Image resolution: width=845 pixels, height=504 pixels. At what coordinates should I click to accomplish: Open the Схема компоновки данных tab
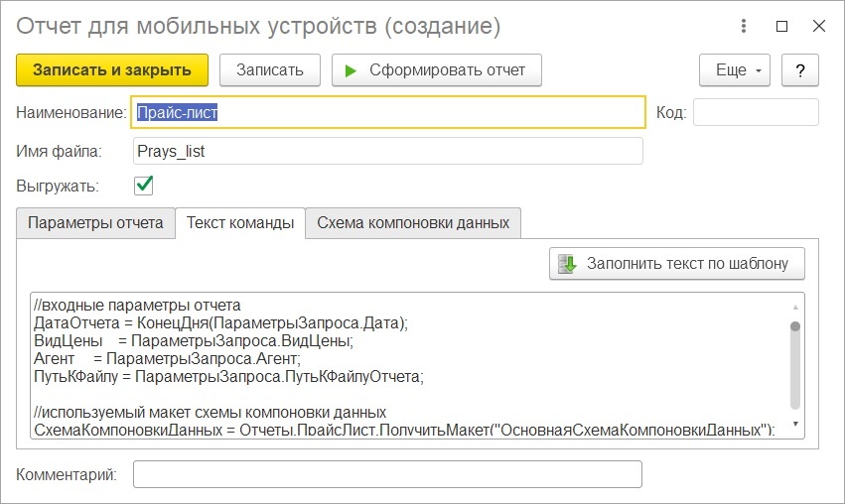coord(413,223)
